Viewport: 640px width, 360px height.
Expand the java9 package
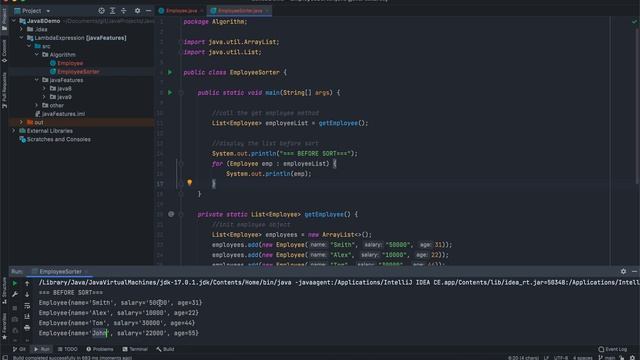(44, 97)
